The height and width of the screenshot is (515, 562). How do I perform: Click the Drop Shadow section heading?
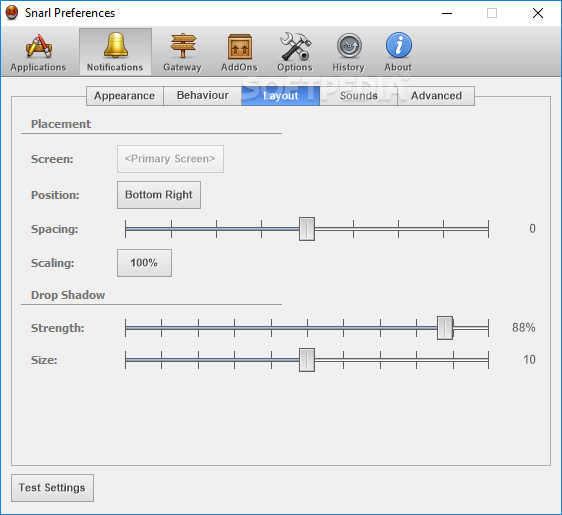pyautogui.click(x=68, y=295)
